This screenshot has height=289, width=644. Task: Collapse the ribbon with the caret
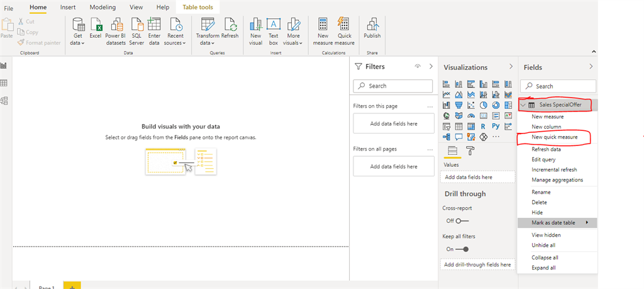click(594, 52)
